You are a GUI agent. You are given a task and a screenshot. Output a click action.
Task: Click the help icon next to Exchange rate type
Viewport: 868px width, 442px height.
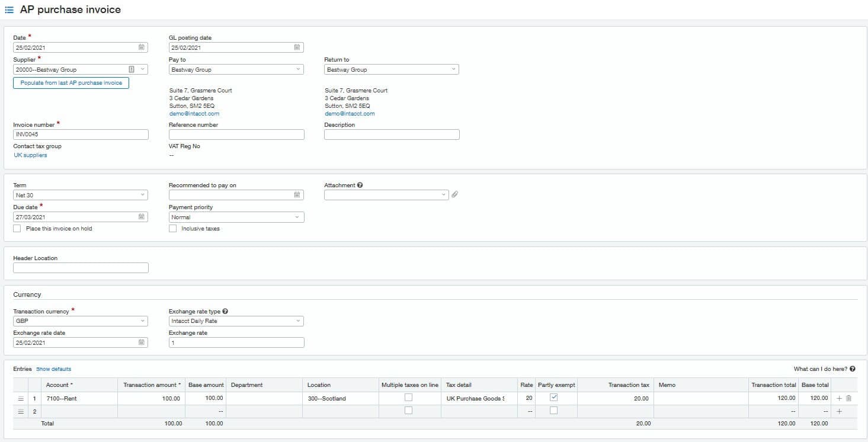coord(225,311)
